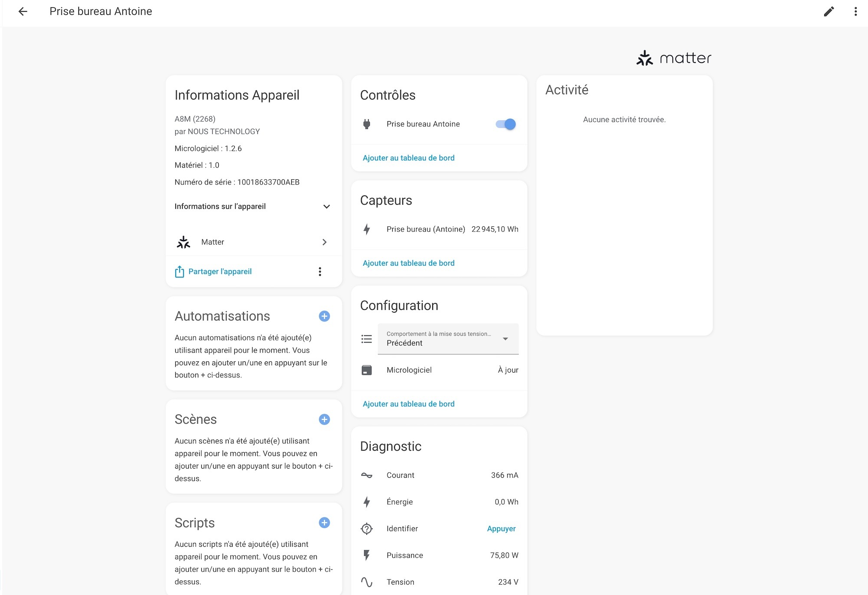Click Ajouter au tableau de bord under Capteurs
The height and width of the screenshot is (595, 868).
coord(408,263)
